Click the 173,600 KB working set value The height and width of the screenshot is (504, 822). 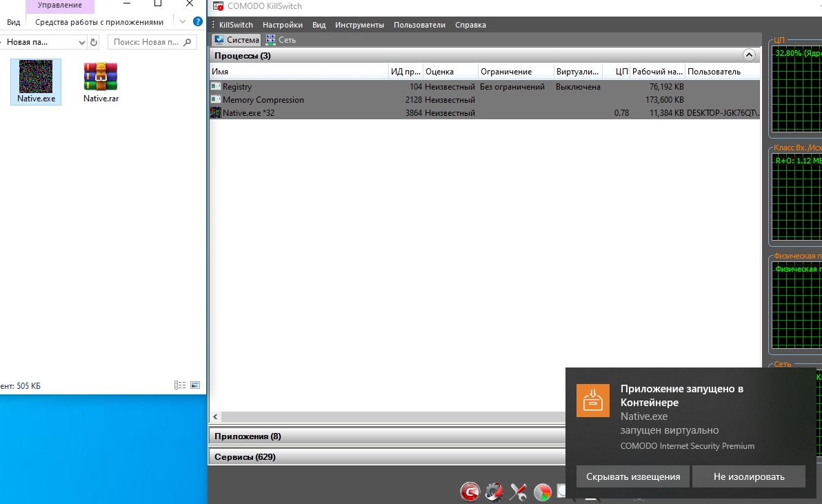[x=664, y=99]
